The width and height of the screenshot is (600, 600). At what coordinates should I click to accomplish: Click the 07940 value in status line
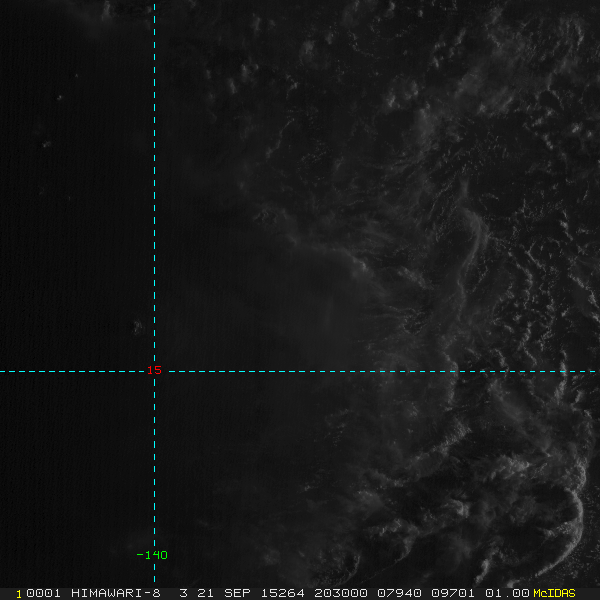399,593
